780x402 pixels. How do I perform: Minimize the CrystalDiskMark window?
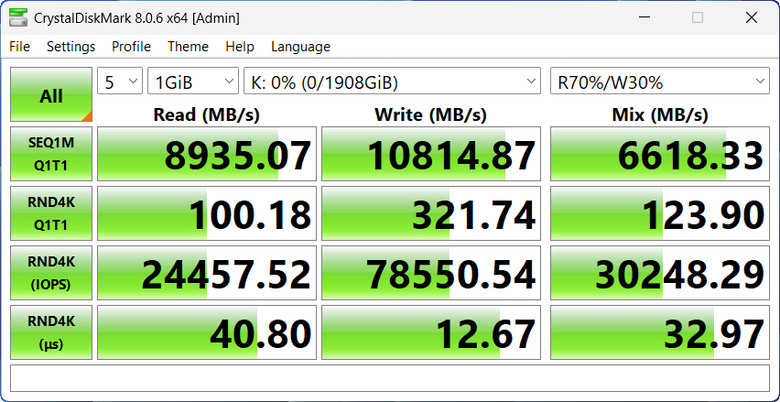(644, 18)
